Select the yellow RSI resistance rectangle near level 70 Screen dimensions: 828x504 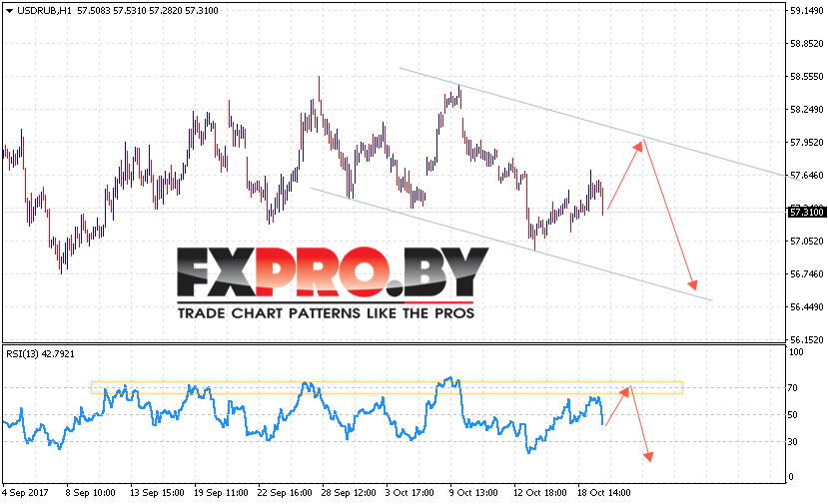387,388
